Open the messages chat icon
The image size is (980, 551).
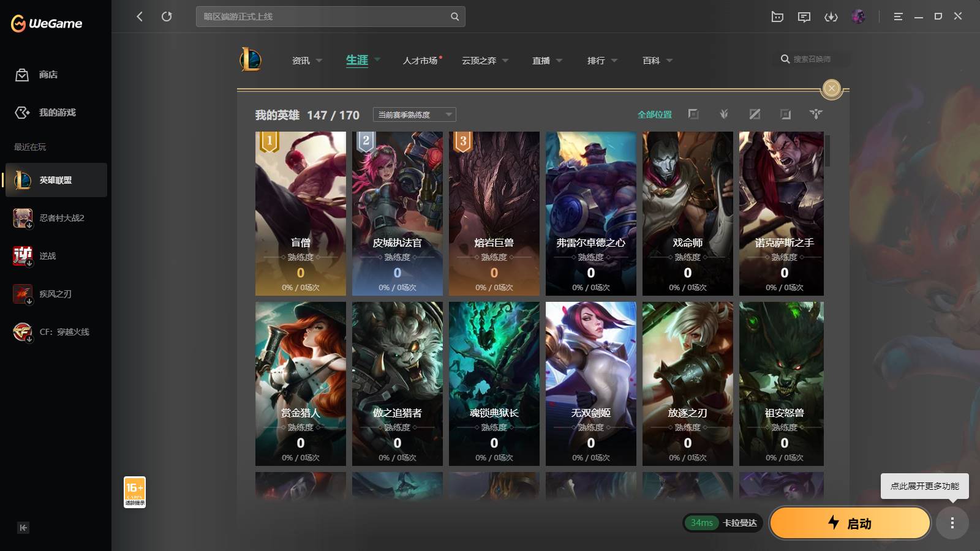(x=804, y=17)
